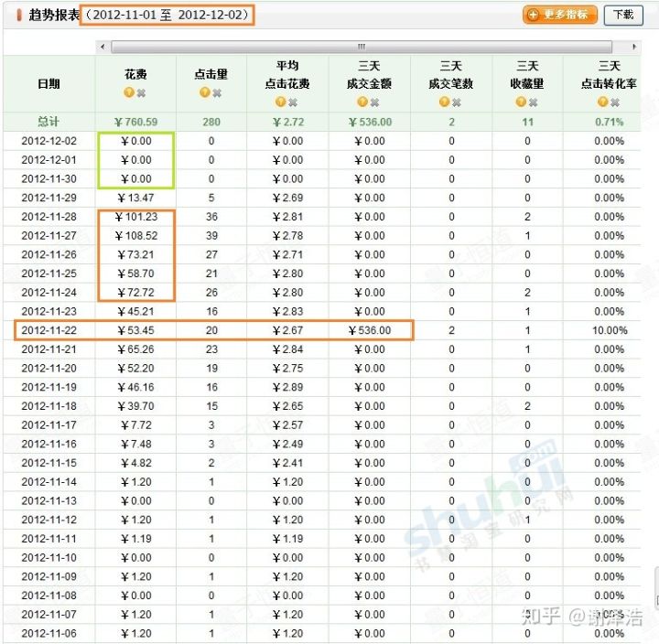Click the date cell 2012-11-09
The height and width of the screenshot is (644, 659).
point(49,576)
